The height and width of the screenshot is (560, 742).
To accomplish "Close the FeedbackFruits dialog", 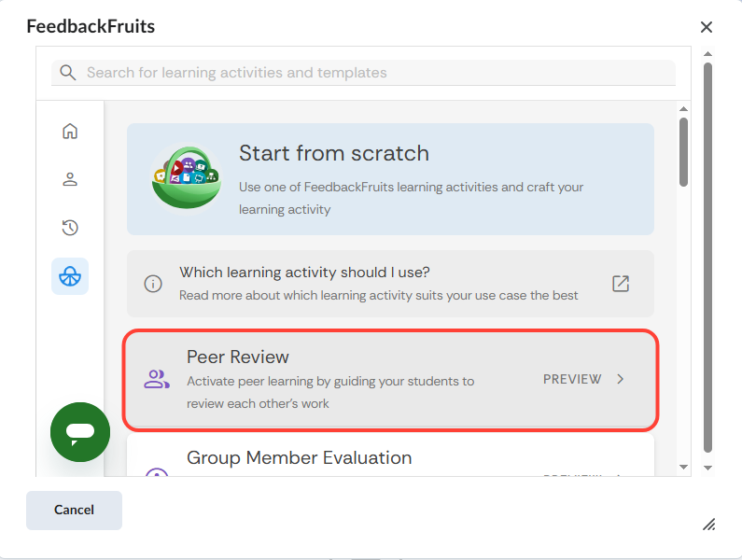I will tap(707, 27).
